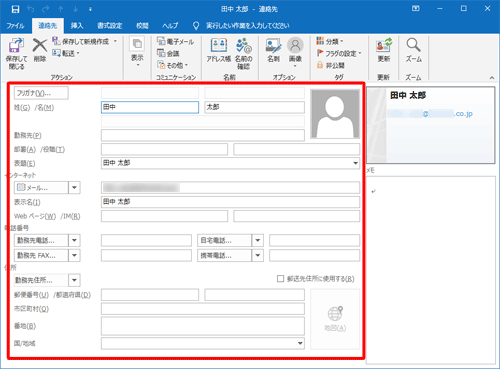This screenshot has width=500, height=369.
Task: Click the 役職 (Job title) input field
Action: pyautogui.click(x=297, y=149)
